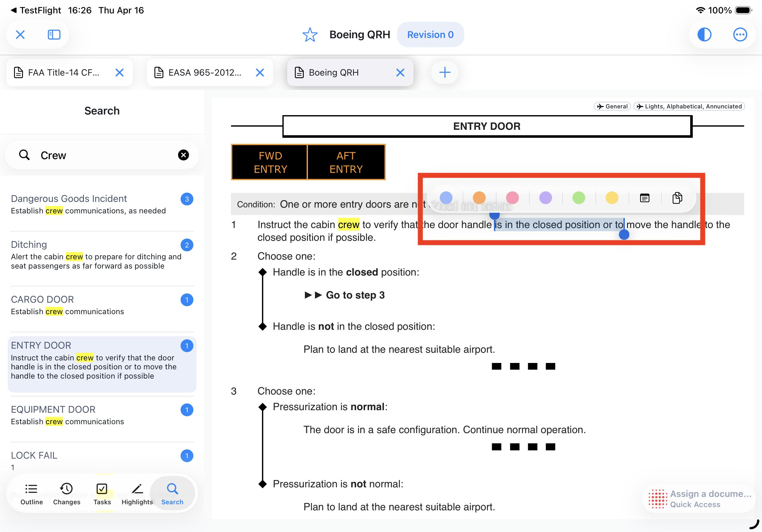The width and height of the screenshot is (762, 532).
Task: Open the Revision 0 selector
Action: point(430,34)
